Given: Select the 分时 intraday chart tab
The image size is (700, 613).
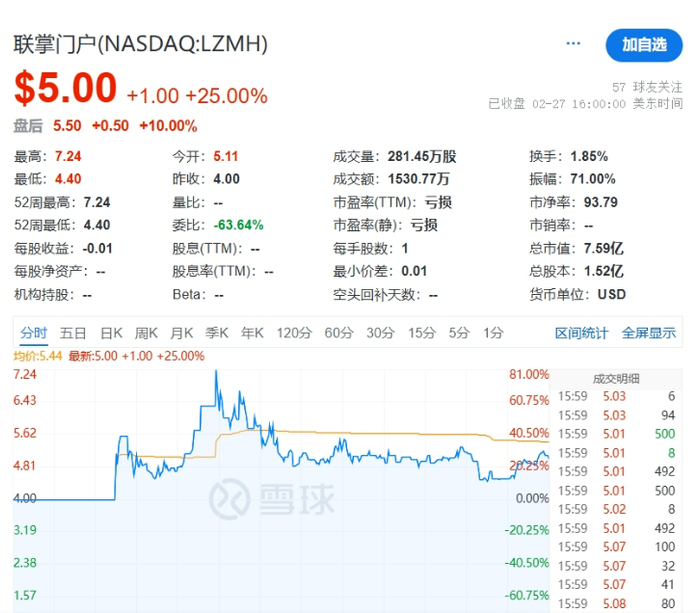Looking at the screenshot, I should point(33,333).
